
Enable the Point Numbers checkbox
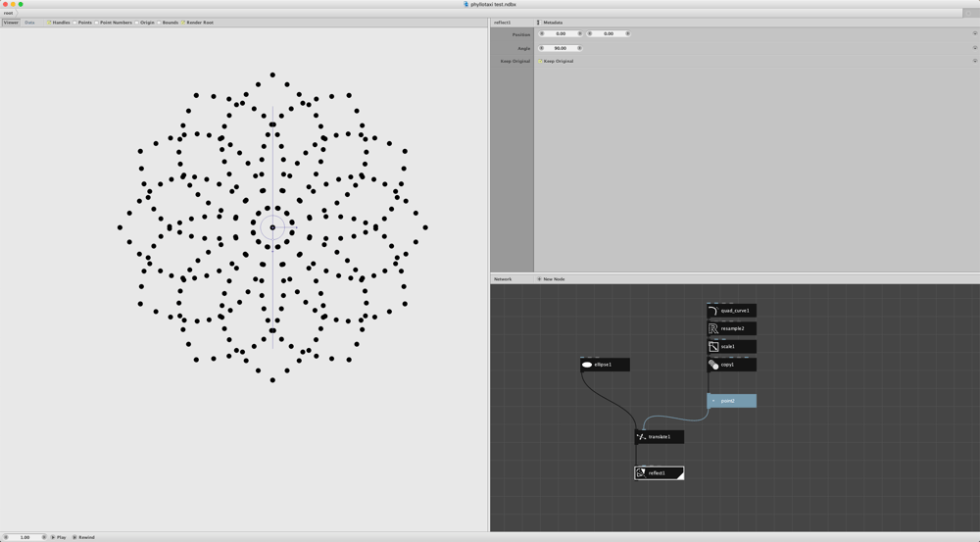96,23
